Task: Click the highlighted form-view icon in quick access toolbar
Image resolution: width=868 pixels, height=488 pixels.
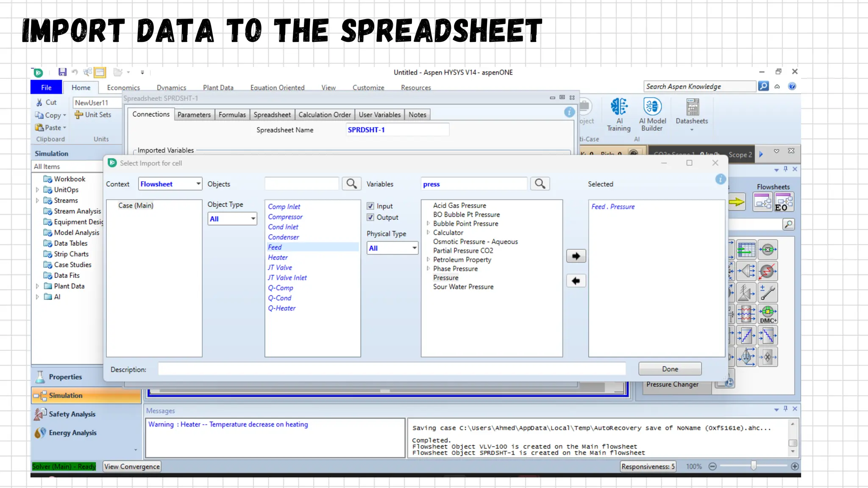Action: [100, 72]
